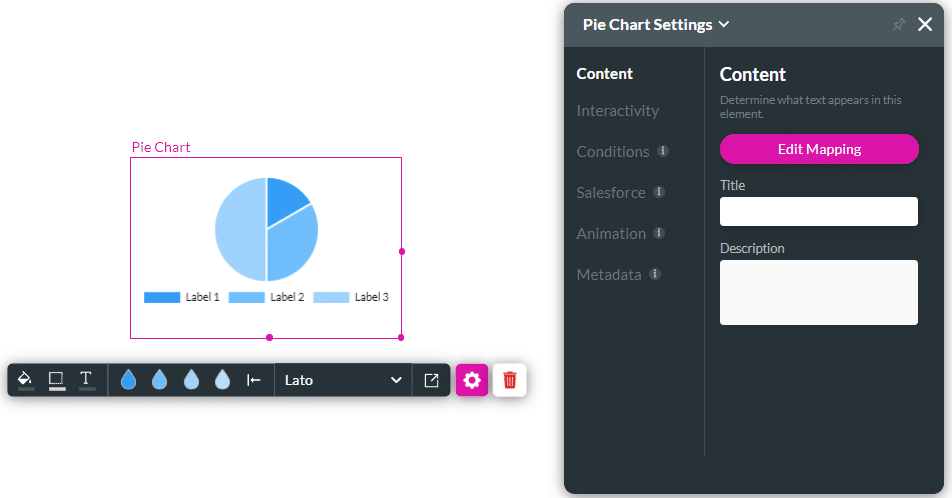952x498 pixels.
Task: Click the open-in-new-window icon
Action: pyautogui.click(x=432, y=380)
